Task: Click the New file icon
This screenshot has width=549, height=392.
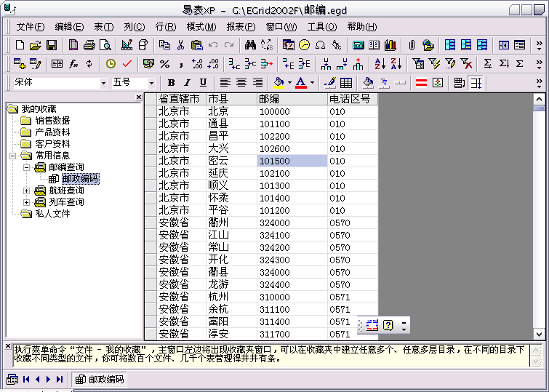Action: (20, 45)
